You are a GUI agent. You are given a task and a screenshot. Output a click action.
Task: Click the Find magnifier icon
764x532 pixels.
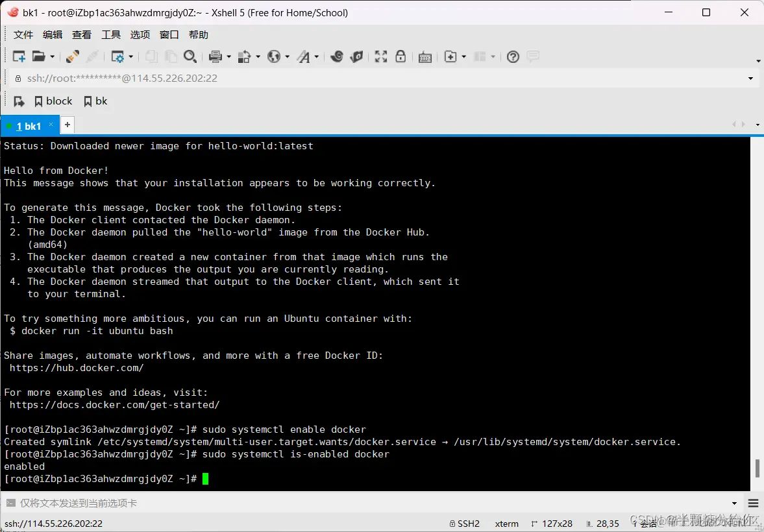tap(190, 56)
